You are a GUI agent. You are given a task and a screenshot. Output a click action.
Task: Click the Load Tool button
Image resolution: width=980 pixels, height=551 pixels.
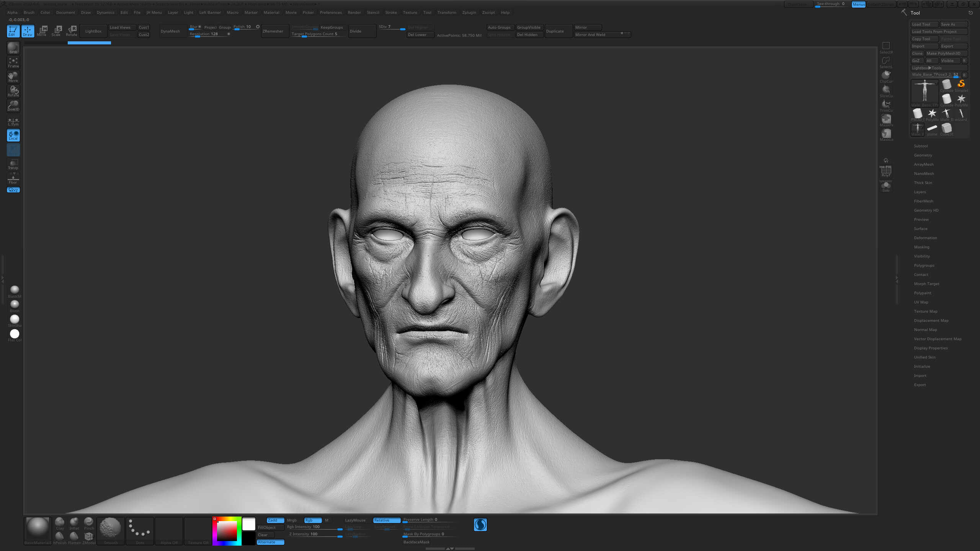pyautogui.click(x=924, y=24)
